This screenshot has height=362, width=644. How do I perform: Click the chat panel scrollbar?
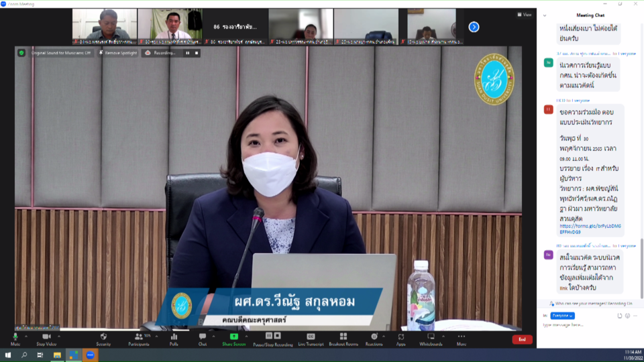(x=641, y=268)
